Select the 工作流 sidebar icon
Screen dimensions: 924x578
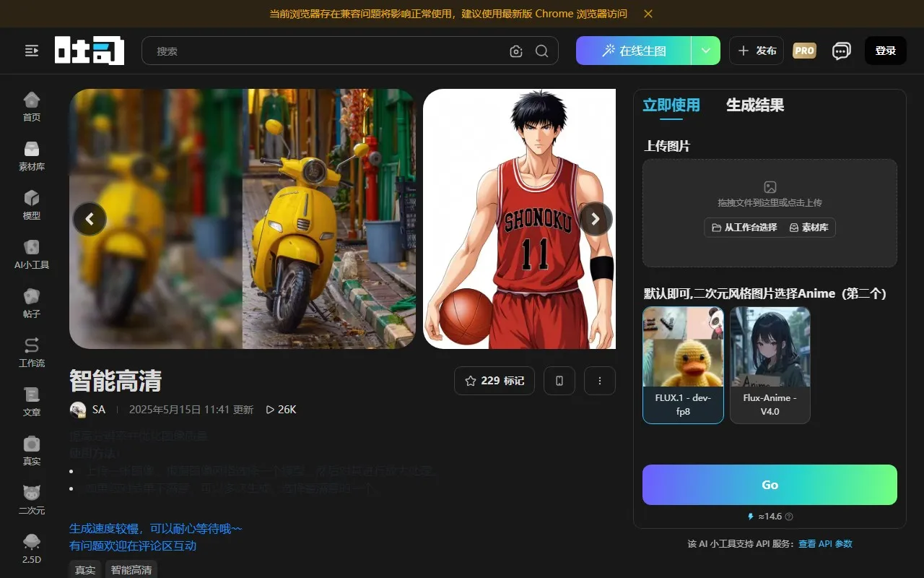(x=31, y=351)
